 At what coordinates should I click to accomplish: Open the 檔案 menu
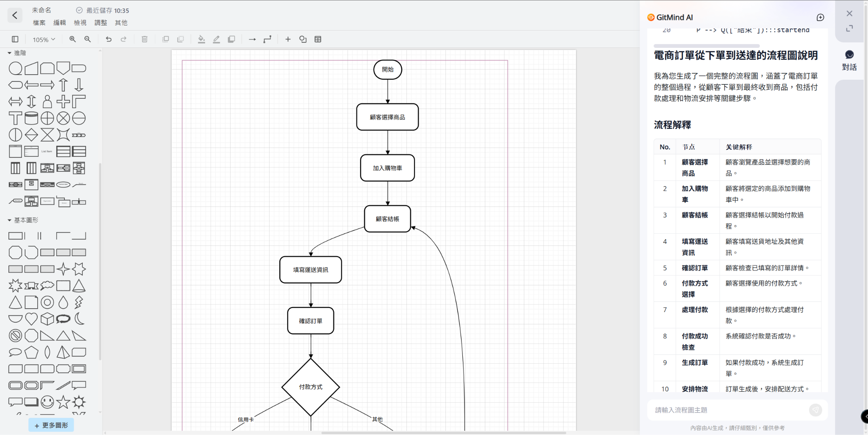39,23
